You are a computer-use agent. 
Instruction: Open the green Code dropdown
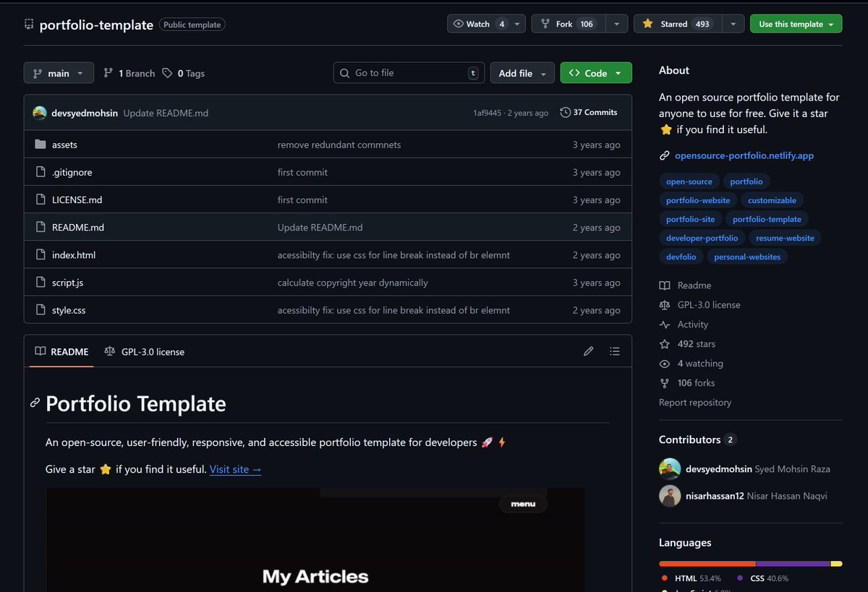click(x=596, y=73)
